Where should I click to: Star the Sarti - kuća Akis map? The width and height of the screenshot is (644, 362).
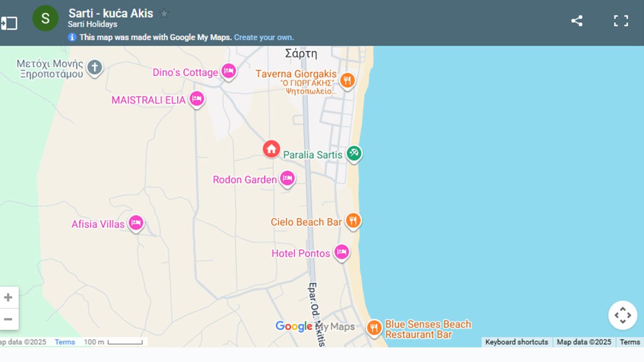[x=164, y=14]
